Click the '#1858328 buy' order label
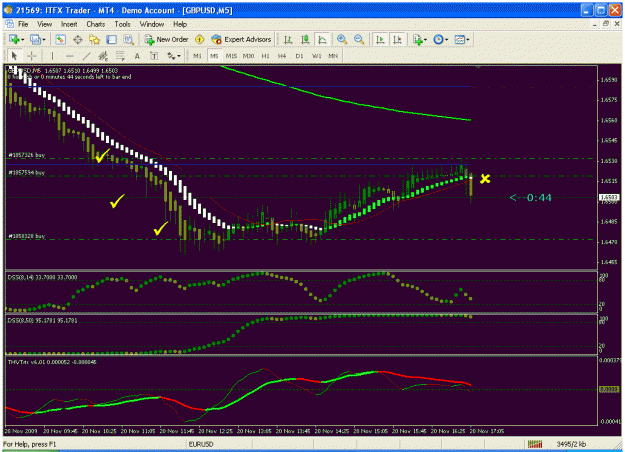This screenshot has height=452, width=625. [27, 236]
